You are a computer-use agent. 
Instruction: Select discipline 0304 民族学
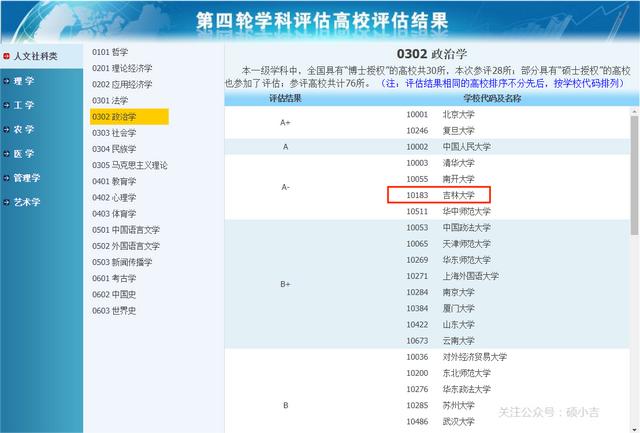click(114, 149)
